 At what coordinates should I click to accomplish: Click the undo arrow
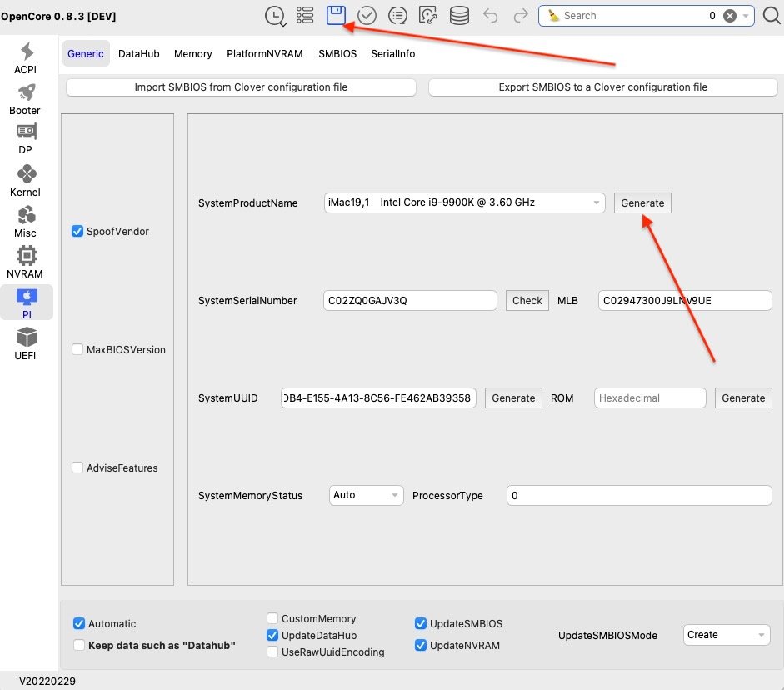coord(491,16)
